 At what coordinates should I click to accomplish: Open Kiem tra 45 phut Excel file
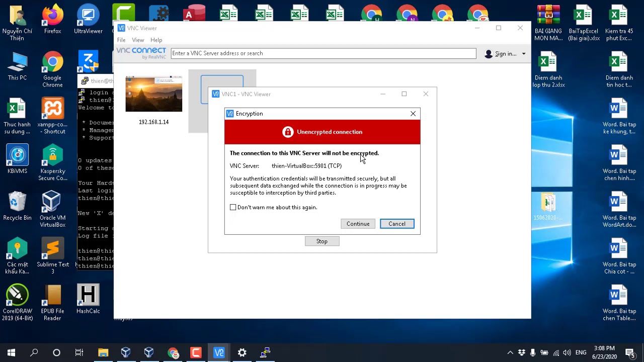(619, 23)
